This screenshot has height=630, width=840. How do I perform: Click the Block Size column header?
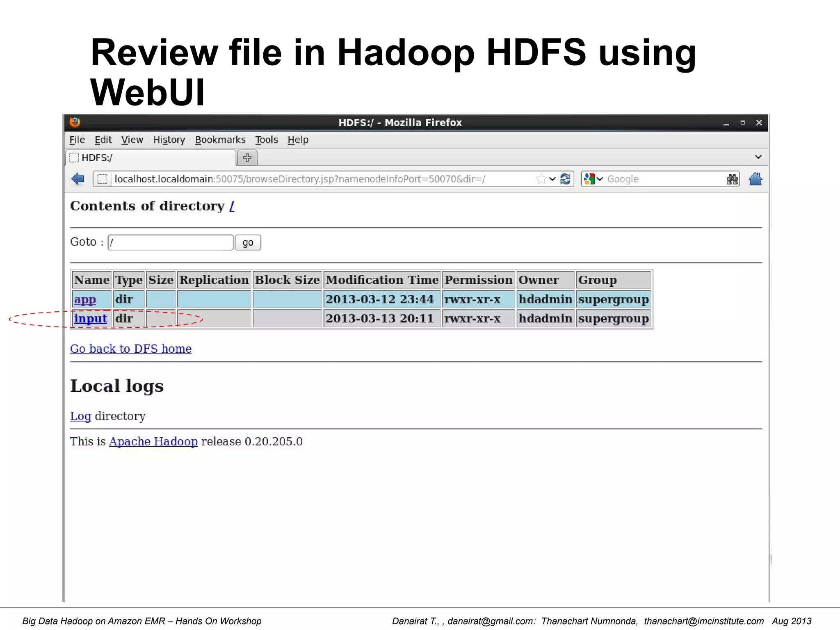coord(288,280)
